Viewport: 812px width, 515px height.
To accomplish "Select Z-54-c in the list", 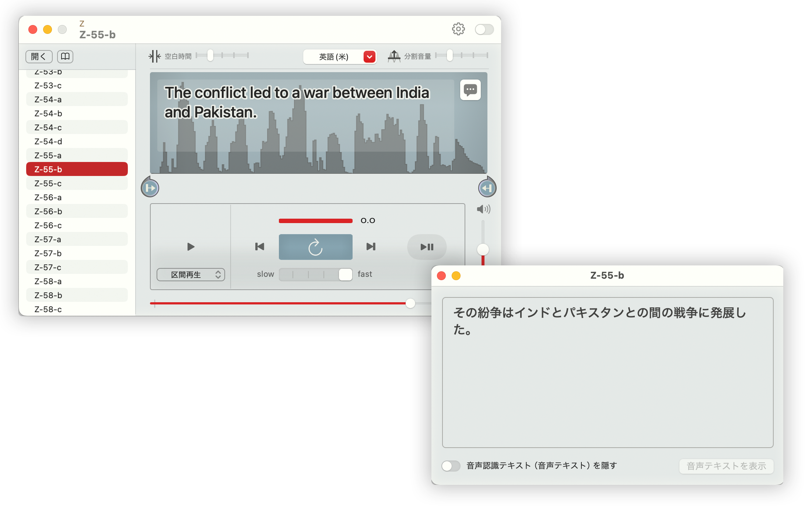I will [x=77, y=127].
